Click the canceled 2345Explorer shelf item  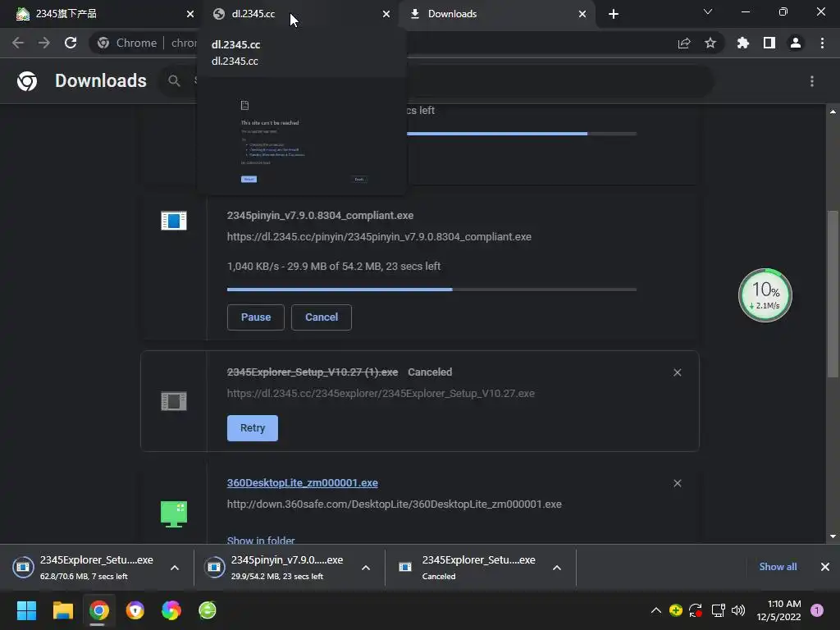click(470, 568)
